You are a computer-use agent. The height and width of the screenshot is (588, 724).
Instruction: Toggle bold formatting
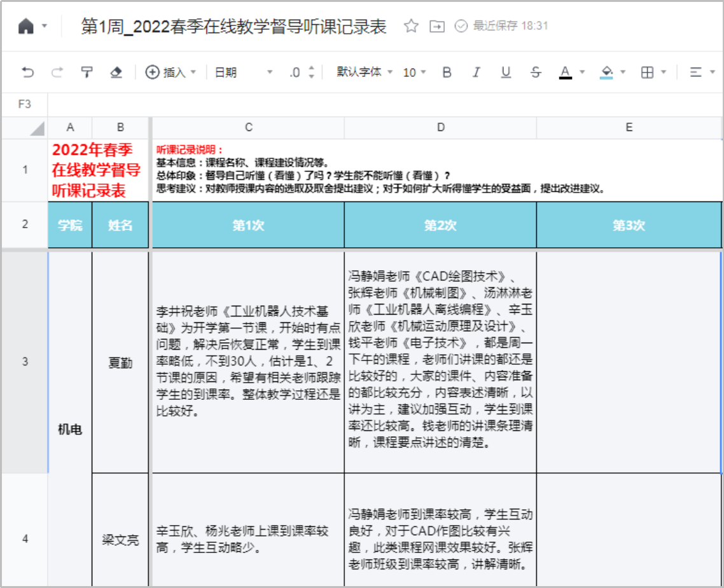pos(447,72)
